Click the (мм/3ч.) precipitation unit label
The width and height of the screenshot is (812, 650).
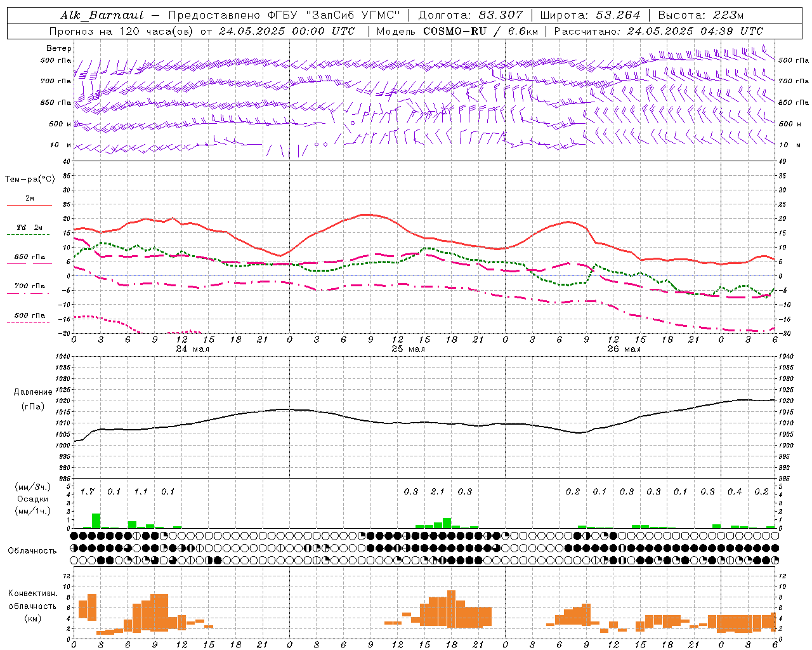tap(33, 487)
